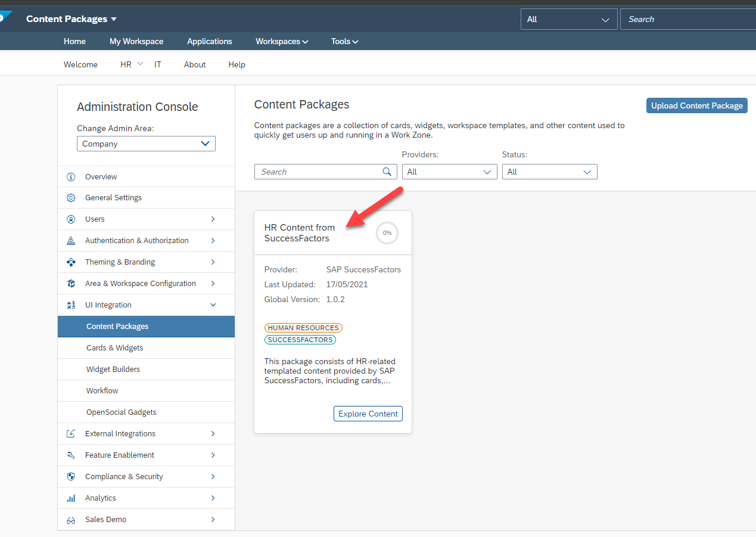
Task: Click the Theming & Branding palette icon
Action: pos(71,262)
